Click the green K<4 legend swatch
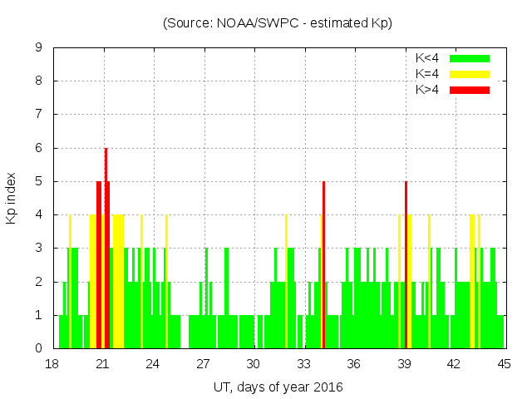The image size is (532, 399). pyautogui.click(x=470, y=58)
